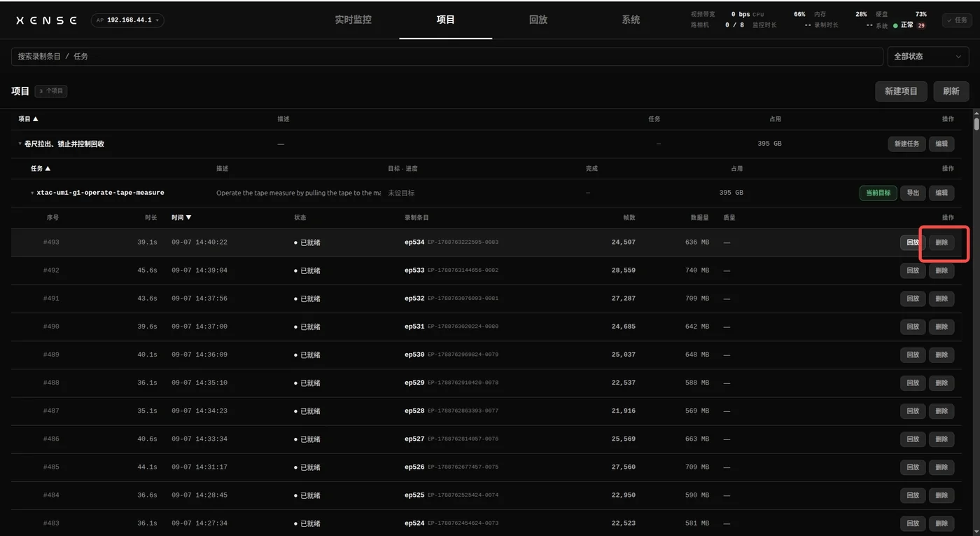Click the 刷新 button
Image resolution: width=980 pixels, height=536 pixels.
click(951, 91)
